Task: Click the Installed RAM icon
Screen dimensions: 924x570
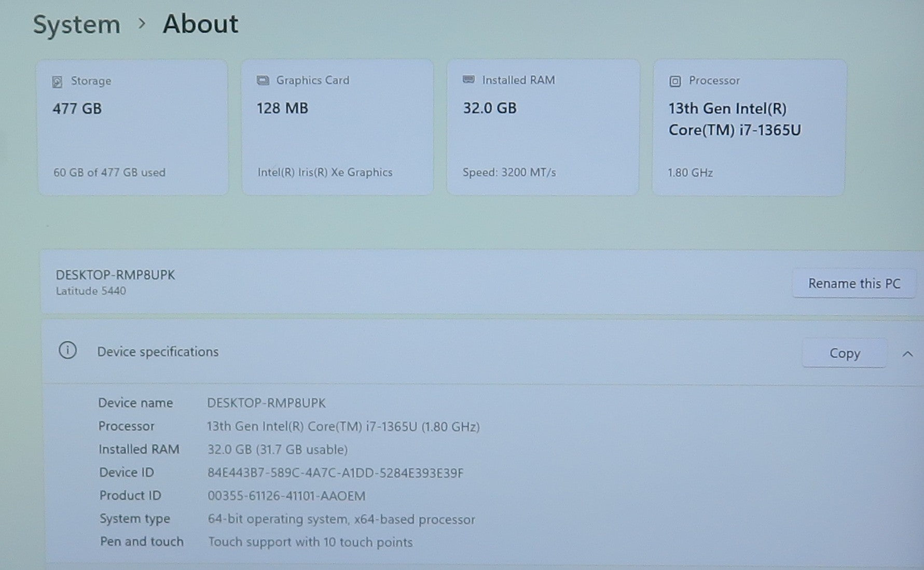Action: tap(468, 79)
